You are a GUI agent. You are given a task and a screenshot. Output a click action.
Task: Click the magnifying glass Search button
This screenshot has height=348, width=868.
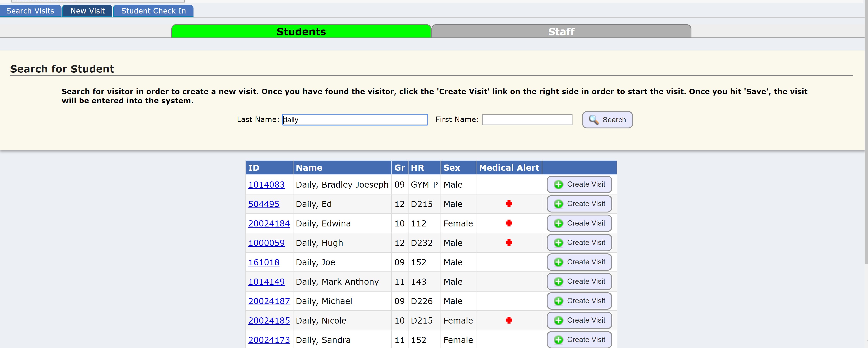click(607, 120)
